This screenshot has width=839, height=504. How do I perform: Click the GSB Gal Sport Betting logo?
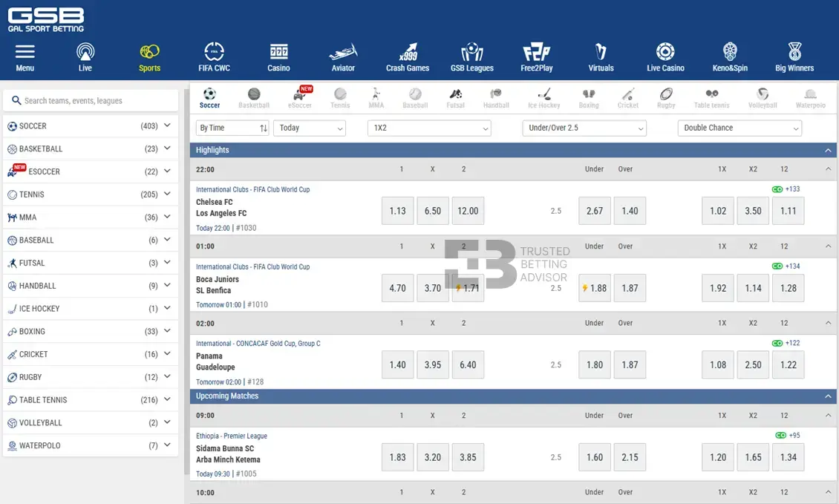(x=46, y=20)
